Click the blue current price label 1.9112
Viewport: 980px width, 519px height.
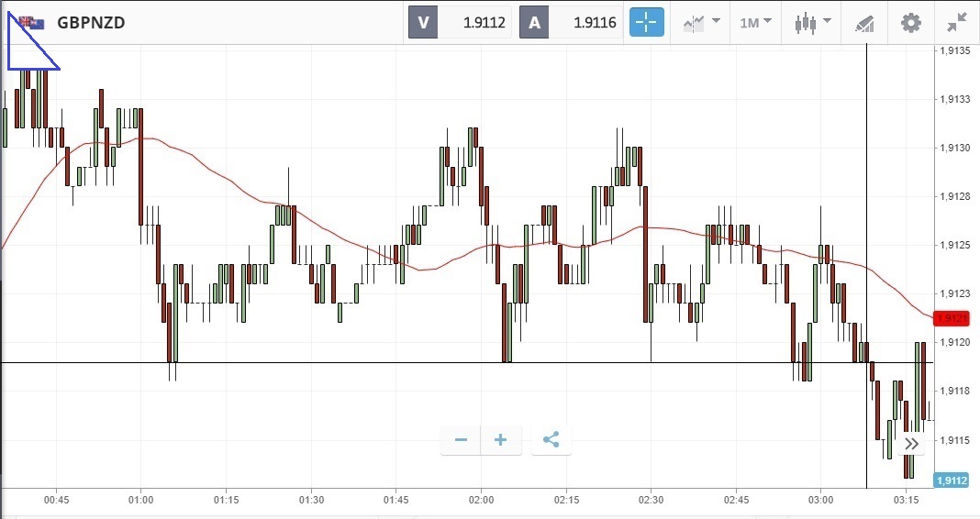952,480
